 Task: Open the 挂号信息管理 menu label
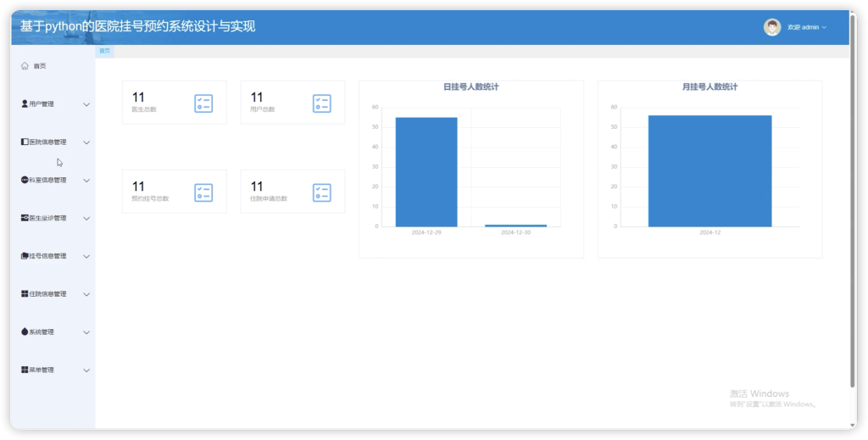[x=47, y=256]
